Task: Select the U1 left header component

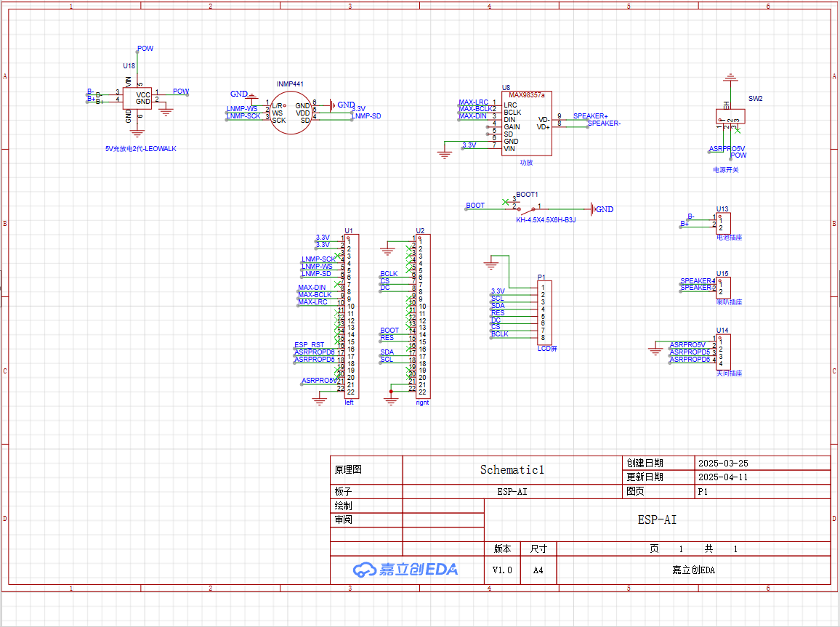Action: click(350, 316)
